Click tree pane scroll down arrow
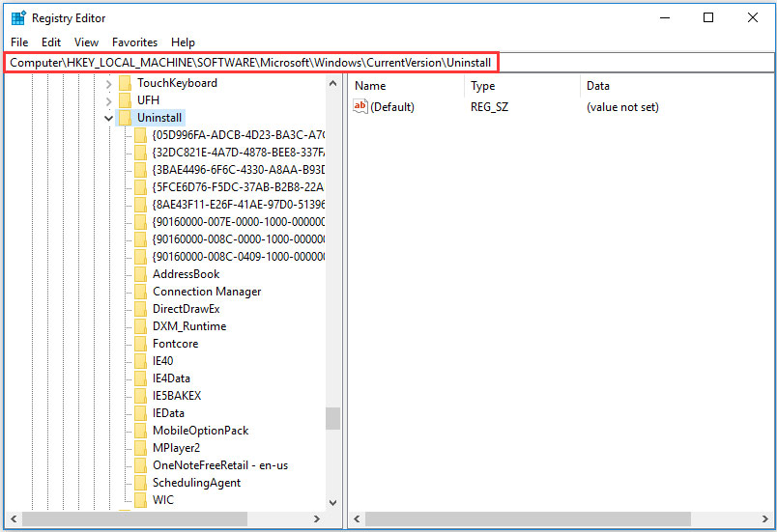Image resolution: width=777 pixels, height=532 pixels. [x=333, y=502]
